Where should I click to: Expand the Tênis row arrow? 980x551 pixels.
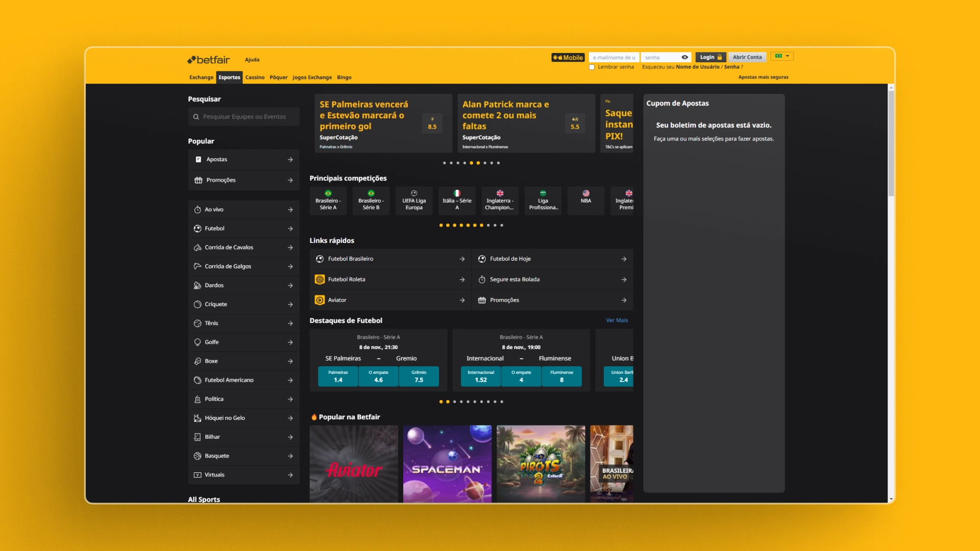[290, 323]
